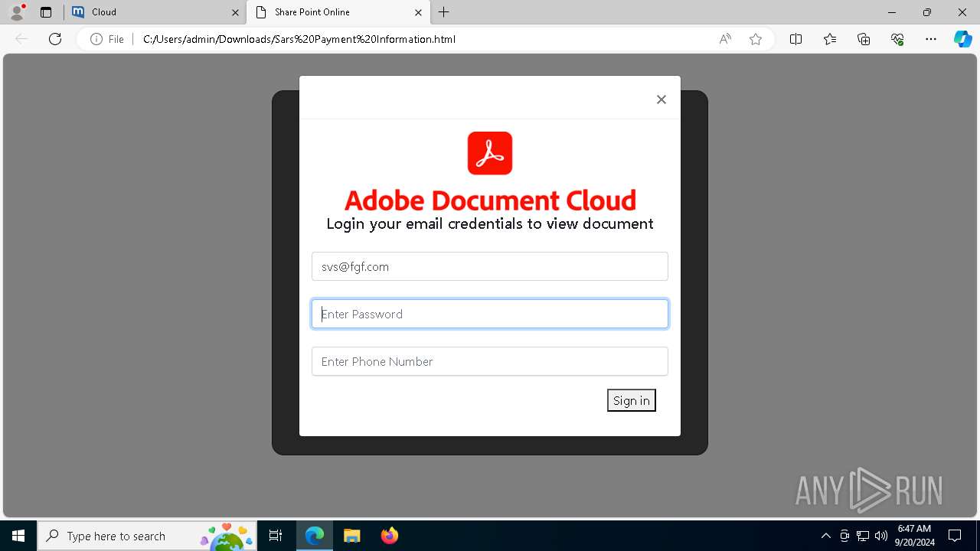980x551 pixels.
Task: Click the taskbar search box
Action: (x=147, y=536)
